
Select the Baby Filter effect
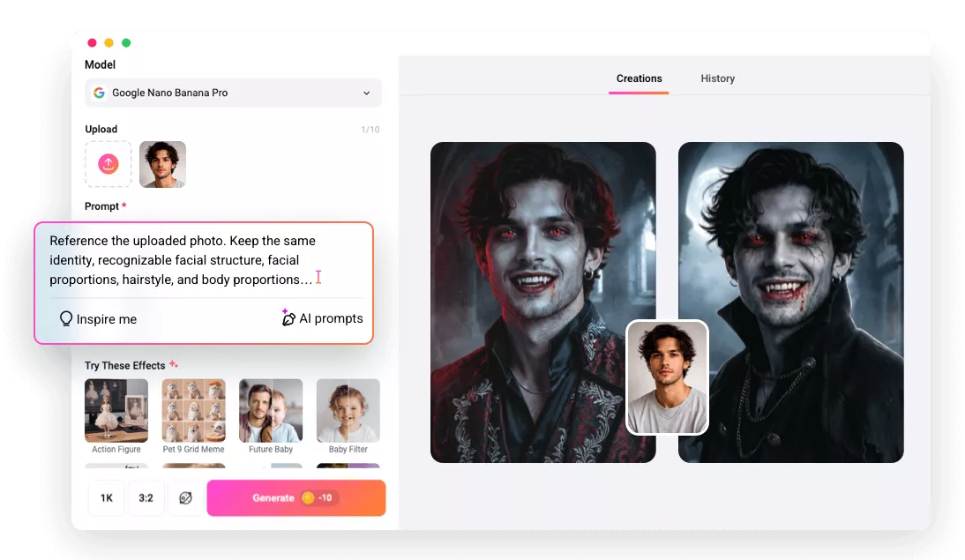click(348, 410)
